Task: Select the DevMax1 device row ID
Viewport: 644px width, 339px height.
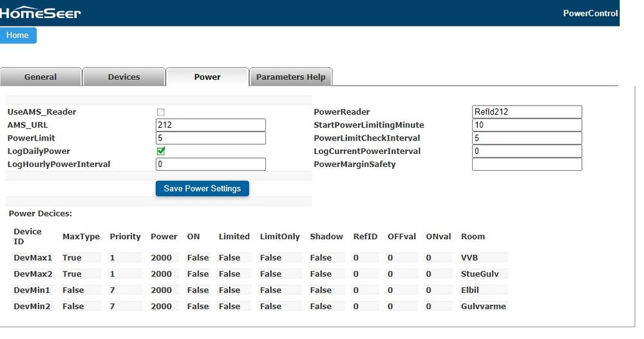Action: pyautogui.click(x=33, y=258)
